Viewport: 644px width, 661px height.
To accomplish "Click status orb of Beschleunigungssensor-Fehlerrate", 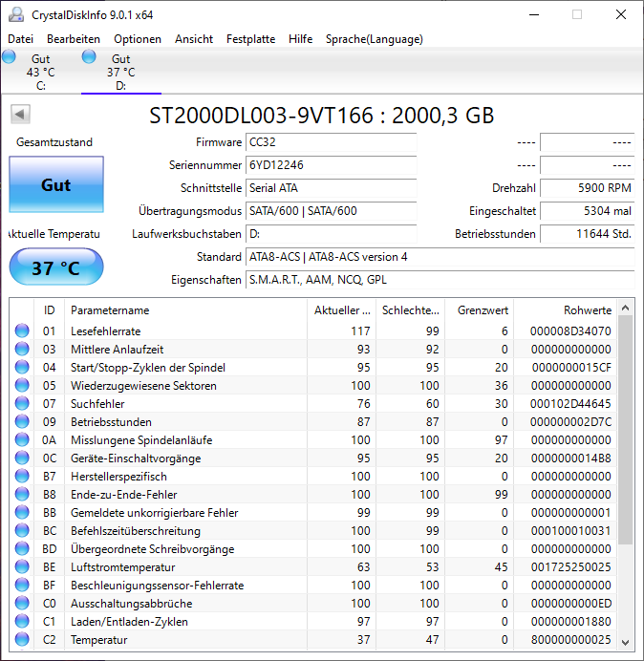I will 22,585.
